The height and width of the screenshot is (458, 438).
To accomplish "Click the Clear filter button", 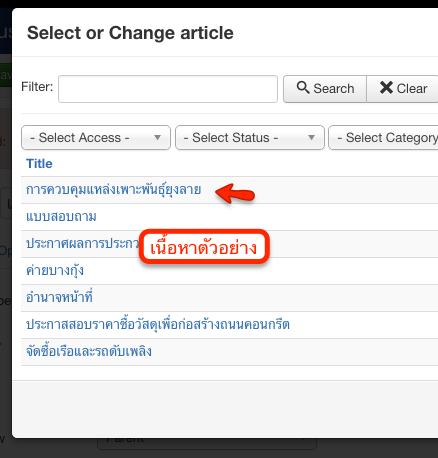I will click(x=402, y=89).
